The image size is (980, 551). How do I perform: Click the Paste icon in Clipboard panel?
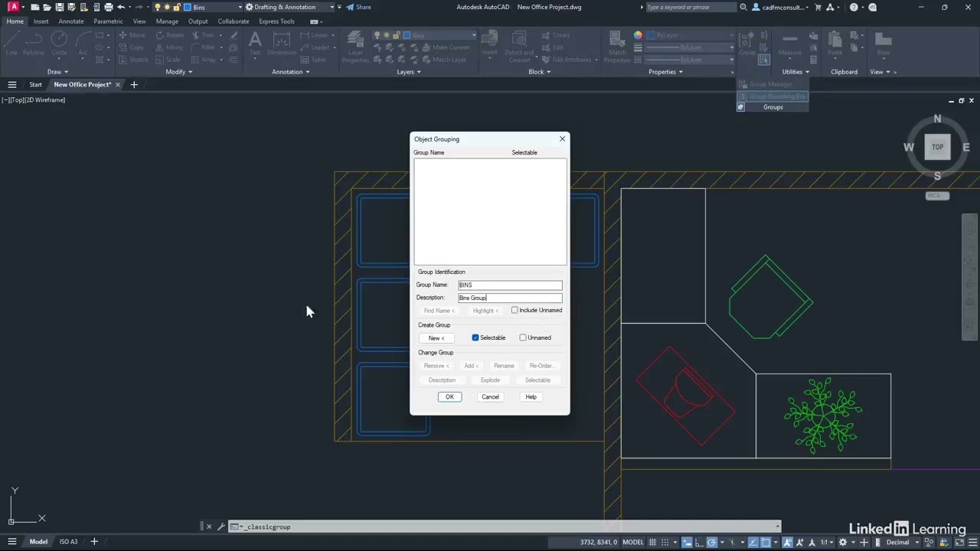click(835, 44)
